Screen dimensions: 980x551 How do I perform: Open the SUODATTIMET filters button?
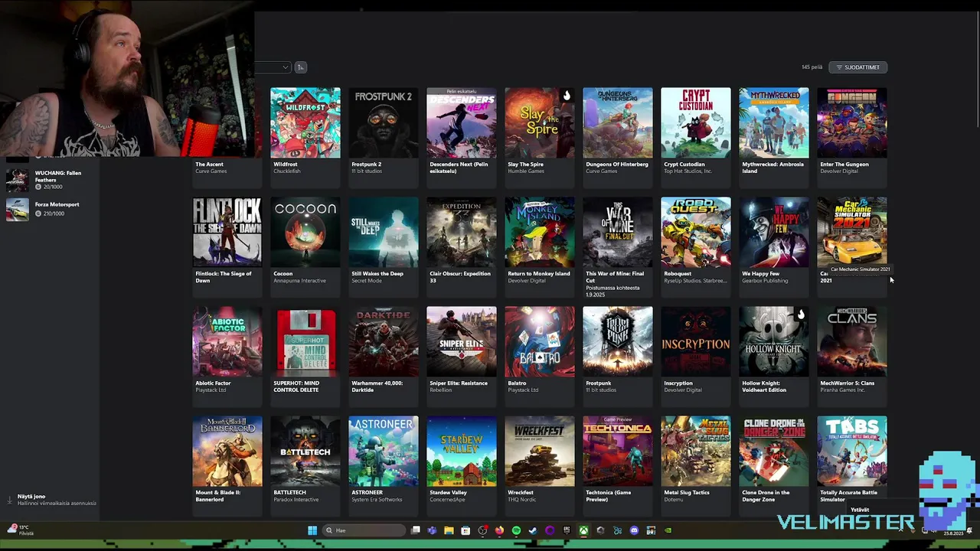[x=857, y=67]
